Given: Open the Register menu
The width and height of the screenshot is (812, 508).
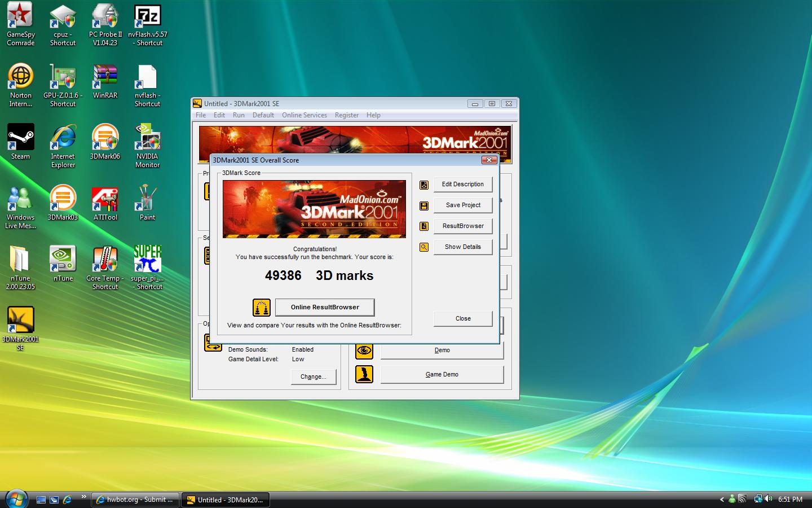Looking at the screenshot, I should tap(347, 115).
